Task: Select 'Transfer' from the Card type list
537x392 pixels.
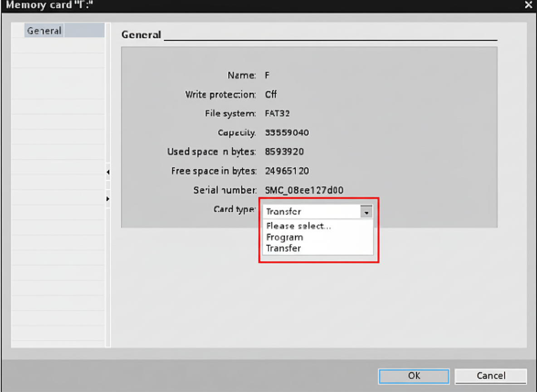Action: click(x=284, y=248)
